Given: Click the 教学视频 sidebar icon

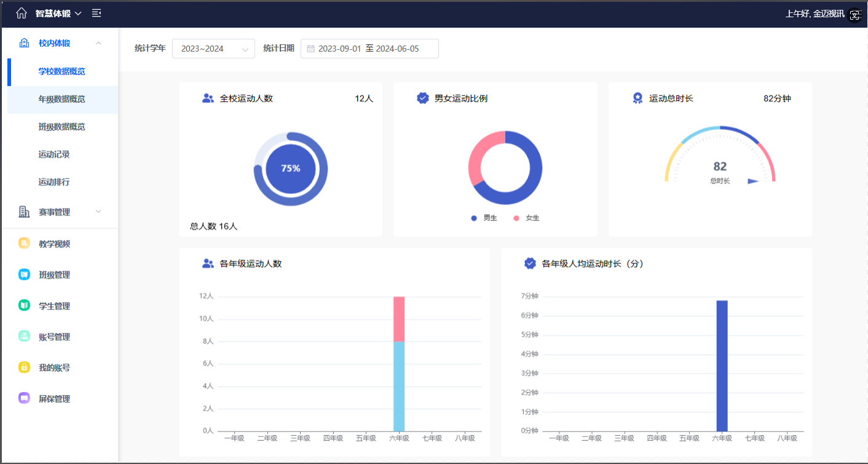Looking at the screenshot, I should 24,244.
